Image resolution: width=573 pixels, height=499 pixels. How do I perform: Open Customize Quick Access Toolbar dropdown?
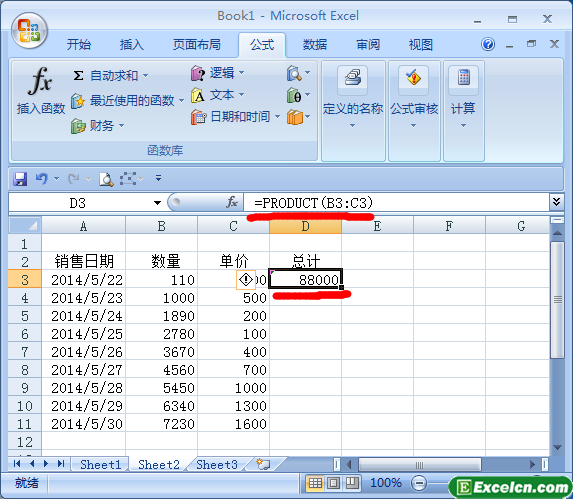click(x=158, y=179)
